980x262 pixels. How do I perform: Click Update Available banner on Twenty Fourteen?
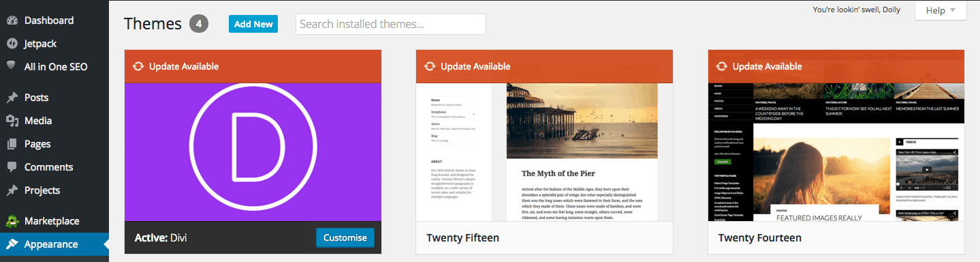[x=836, y=66]
